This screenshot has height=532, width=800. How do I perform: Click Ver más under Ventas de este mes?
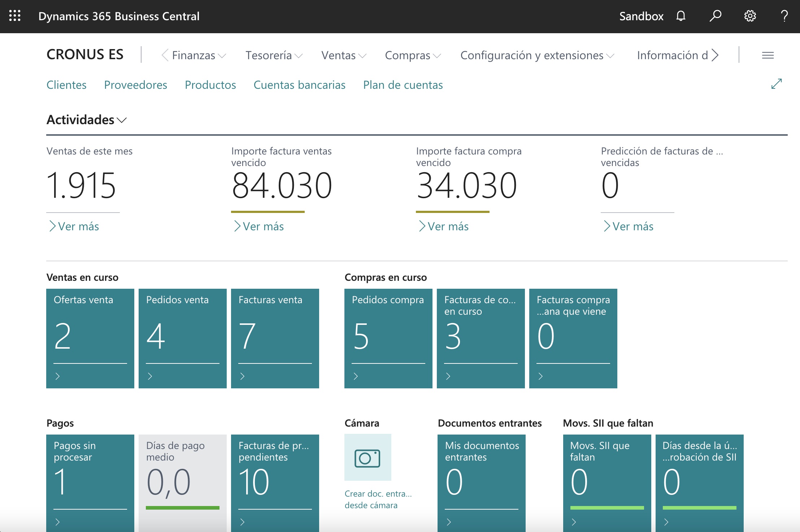click(x=74, y=226)
